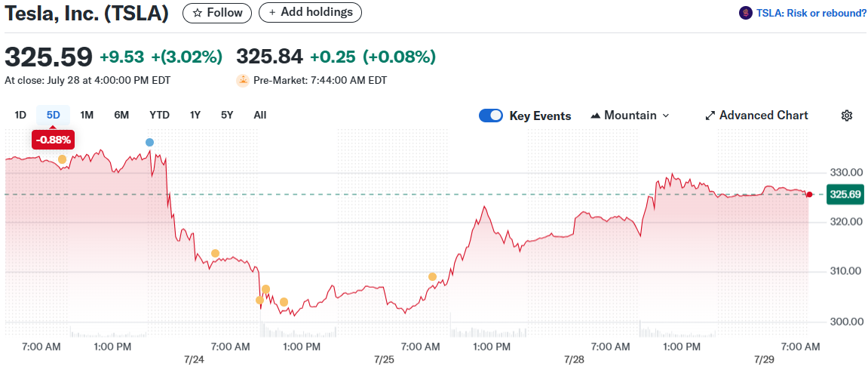Click the (+0.08%) pre-market percent

coord(399,57)
